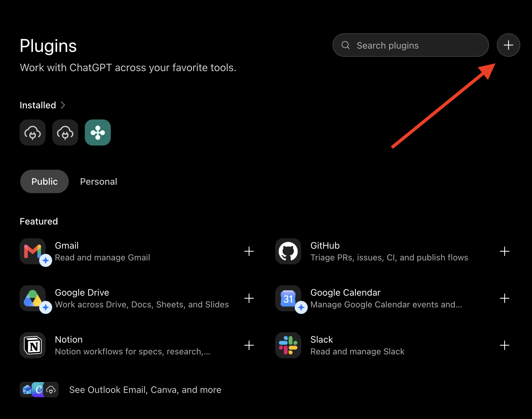The image size is (532, 419).
Task: Click Manage Google Calendar events description
Action: tap(386, 304)
